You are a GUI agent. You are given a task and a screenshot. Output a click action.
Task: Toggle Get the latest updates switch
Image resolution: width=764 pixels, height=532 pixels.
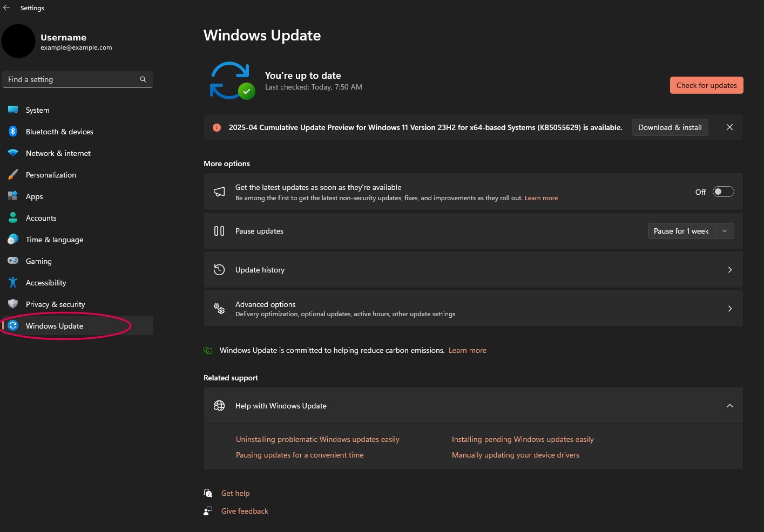(724, 192)
